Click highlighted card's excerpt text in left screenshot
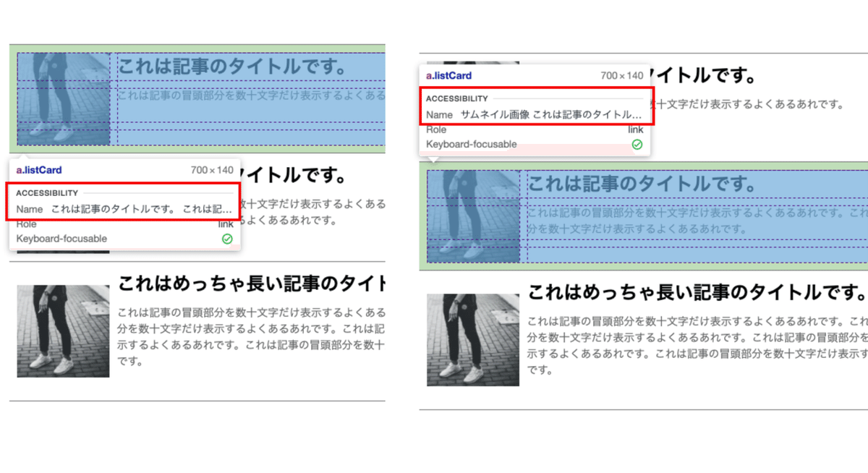The height and width of the screenshot is (473, 868). [x=251, y=95]
